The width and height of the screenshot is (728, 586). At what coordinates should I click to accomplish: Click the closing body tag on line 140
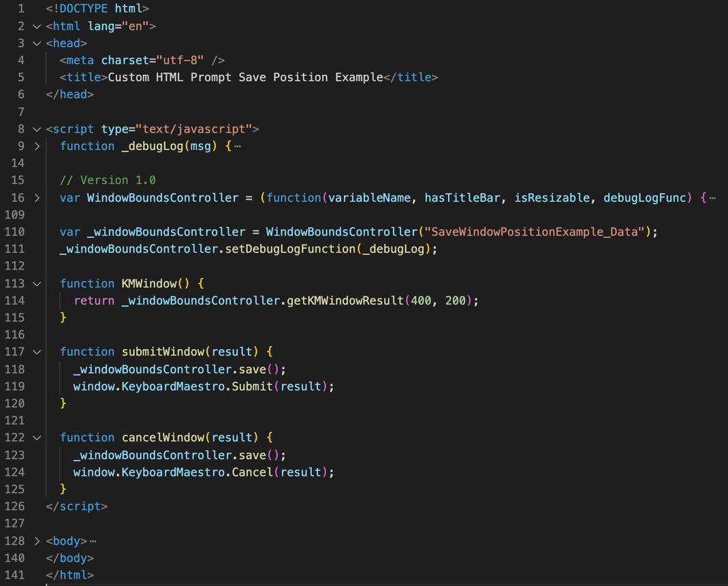(69, 558)
